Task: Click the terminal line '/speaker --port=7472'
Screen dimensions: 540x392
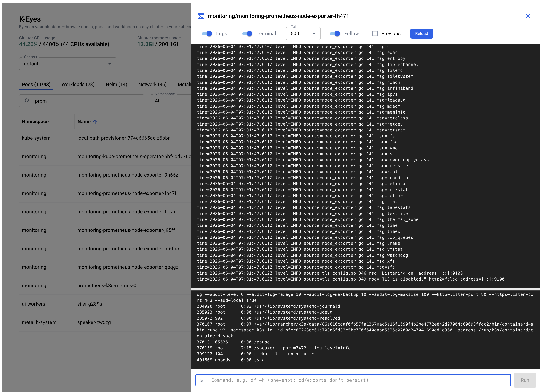Action: pyautogui.click(x=274, y=348)
